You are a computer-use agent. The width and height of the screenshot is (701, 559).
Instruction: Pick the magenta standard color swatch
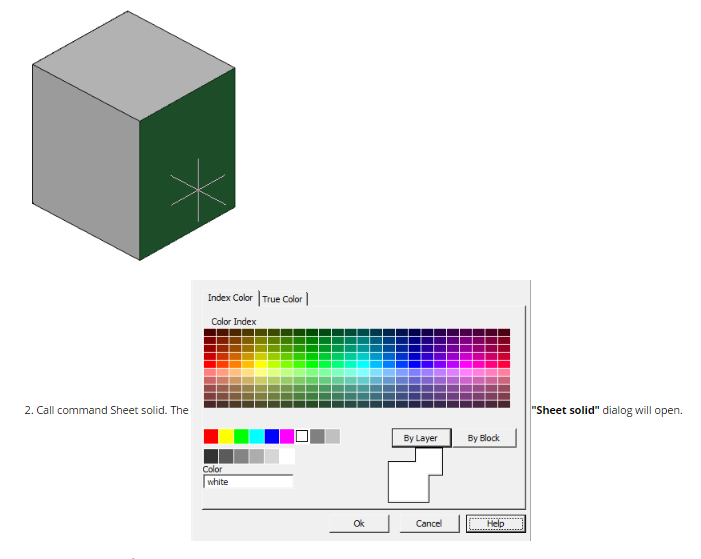coord(287,436)
